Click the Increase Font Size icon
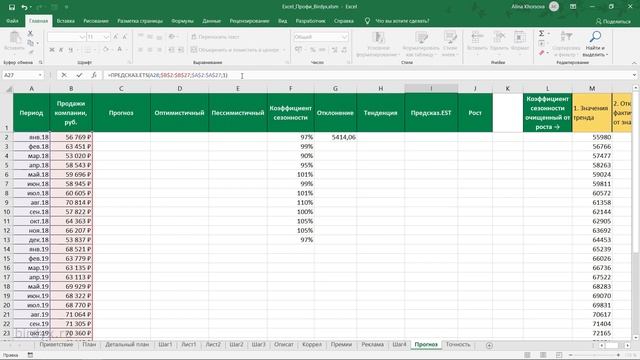Image resolution: width=640 pixels, height=360 pixels. (116, 37)
